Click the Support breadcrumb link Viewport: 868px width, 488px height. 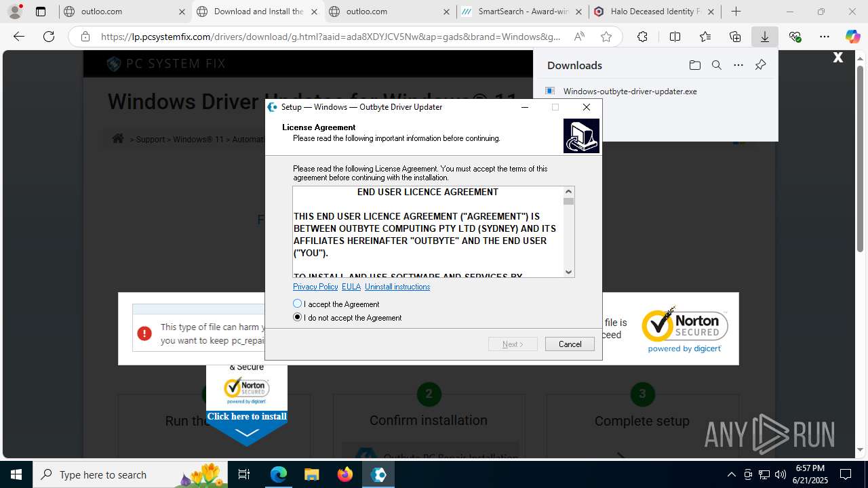click(151, 140)
